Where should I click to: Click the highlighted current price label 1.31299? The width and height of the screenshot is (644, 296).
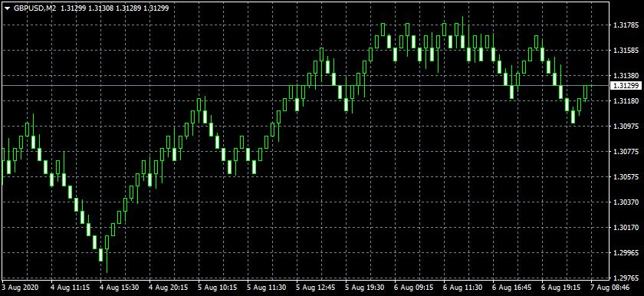click(x=625, y=85)
